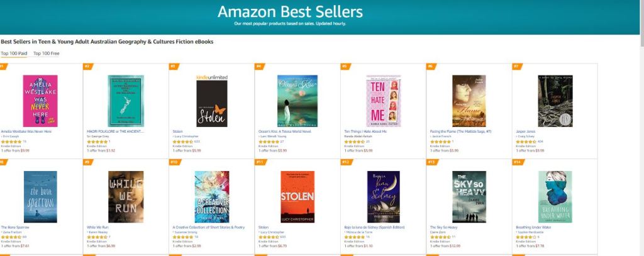Open the Amelia Westlake Was Never Here cover
Image resolution: width=644 pixels, height=256 pixels.
pyautogui.click(x=40, y=101)
